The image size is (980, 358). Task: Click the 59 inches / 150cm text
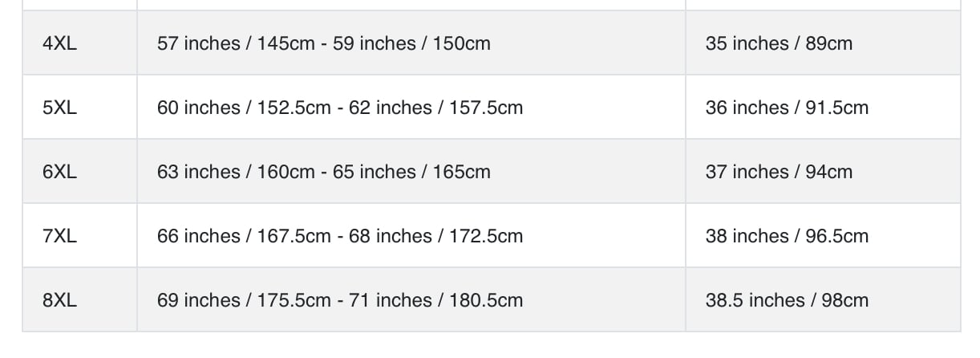(411, 43)
